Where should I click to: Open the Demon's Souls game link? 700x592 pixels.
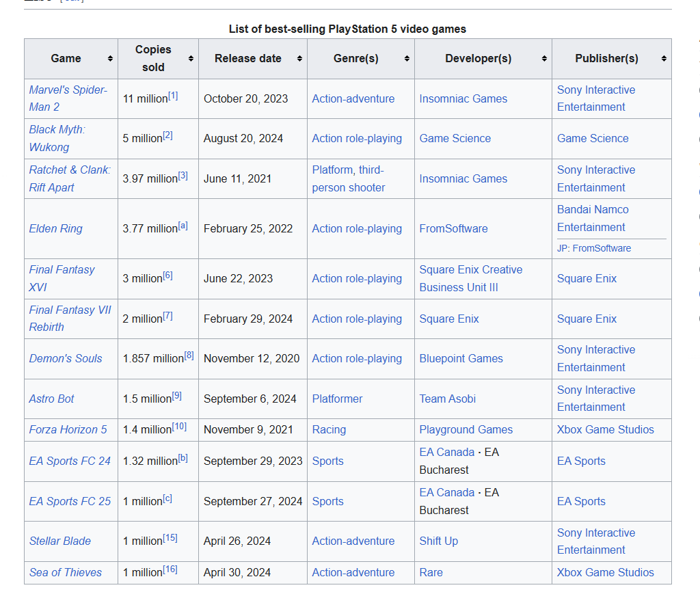coord(66,358)
